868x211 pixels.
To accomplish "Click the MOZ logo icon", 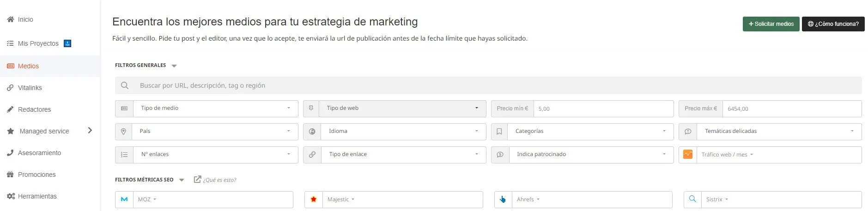I will [124, 199].
